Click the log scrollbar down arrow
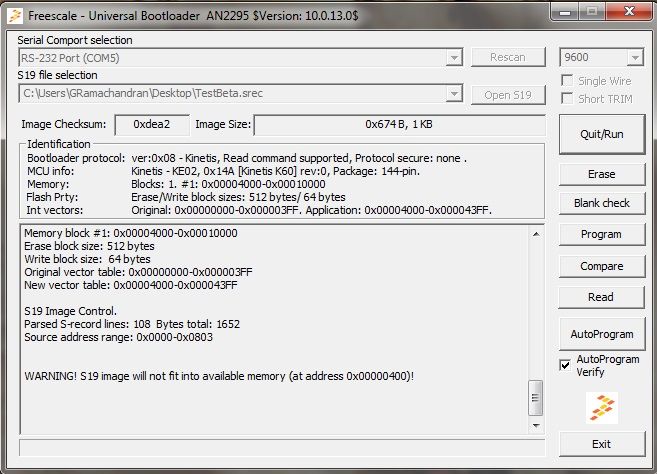This screenshot has width=657, height=474. click(536, 425)
